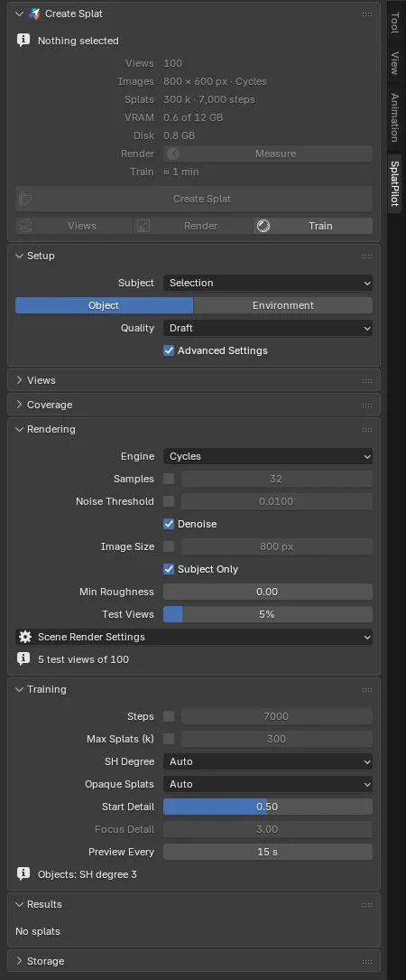Click info icon next to 5 test views
The height and width of the screenshot is (980, 406).
tap(23, 658)
